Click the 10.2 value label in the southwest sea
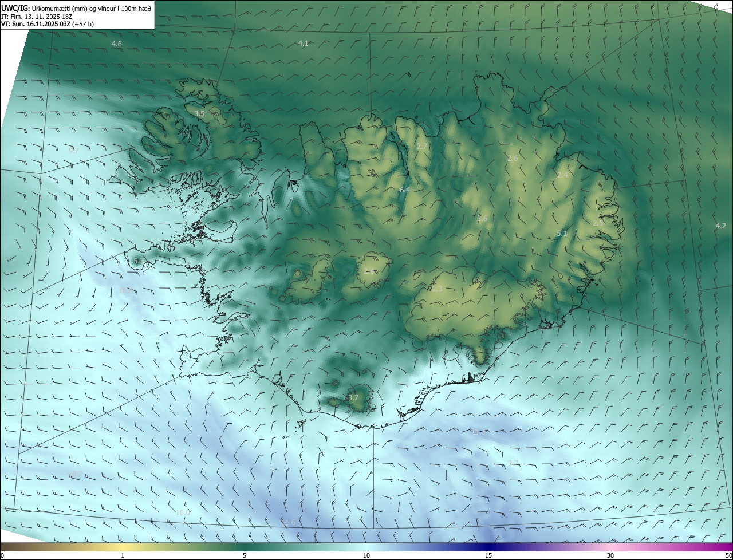The height and width of the screenshot is (560, 733). [x=76, y=474]
